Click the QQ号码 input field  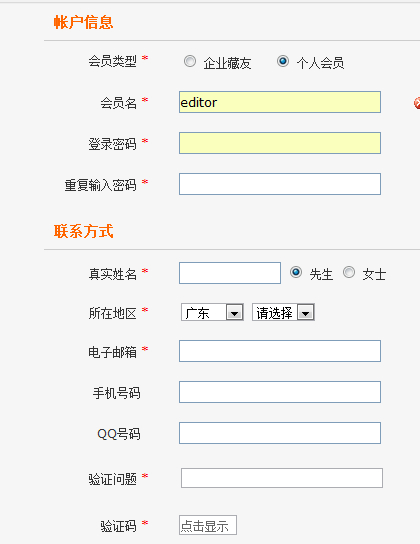point(280,433)
